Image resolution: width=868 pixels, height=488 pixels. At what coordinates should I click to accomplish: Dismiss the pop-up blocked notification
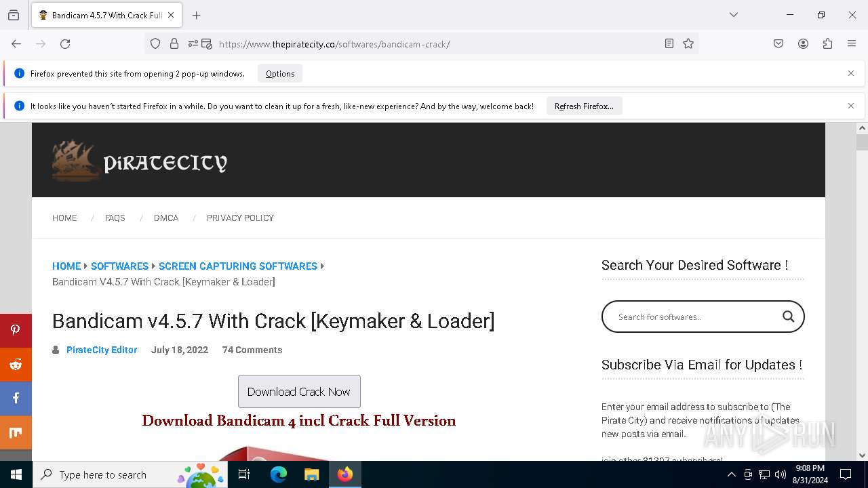tap(851, 73)
